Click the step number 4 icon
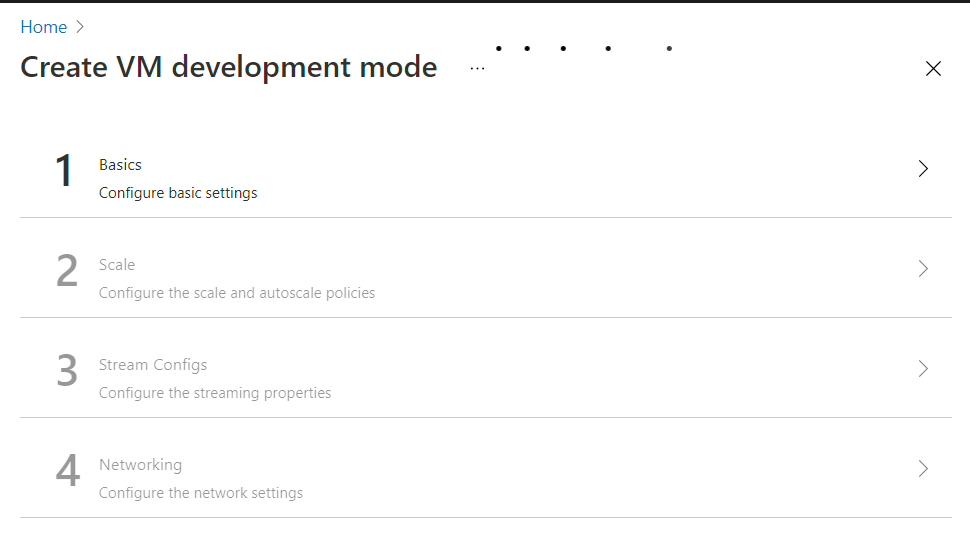 click(67, 470)
